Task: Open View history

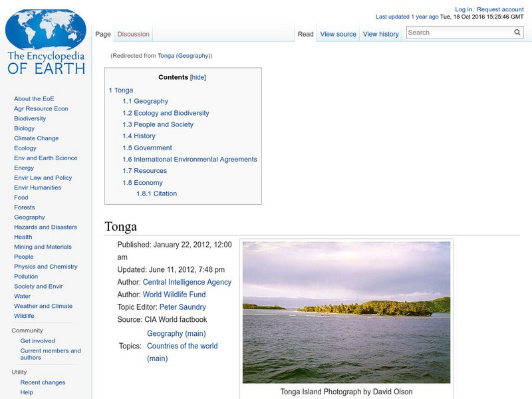Action: pos(380,33)
